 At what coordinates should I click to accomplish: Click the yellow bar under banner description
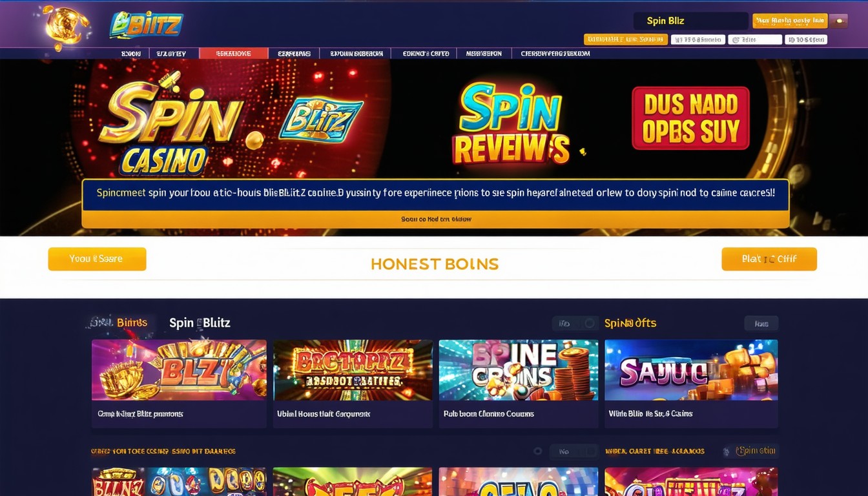pos(435,219)
